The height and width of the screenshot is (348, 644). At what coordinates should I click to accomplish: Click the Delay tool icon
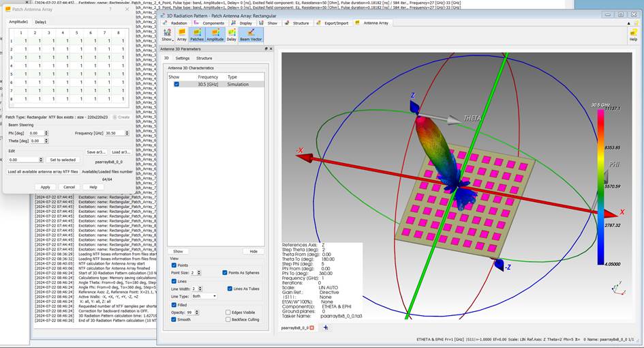click(232, 35)
